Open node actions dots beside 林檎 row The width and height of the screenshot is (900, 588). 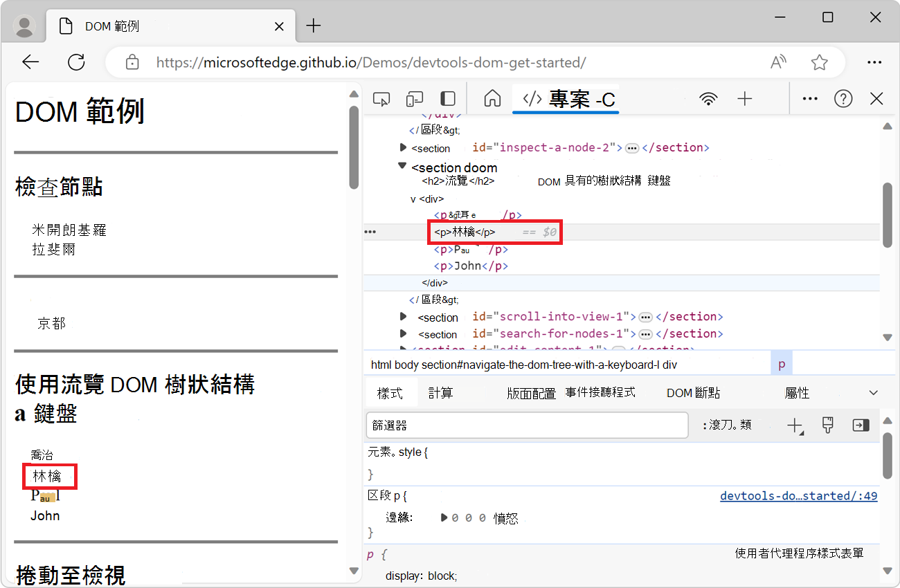click(x=370, y=232)
